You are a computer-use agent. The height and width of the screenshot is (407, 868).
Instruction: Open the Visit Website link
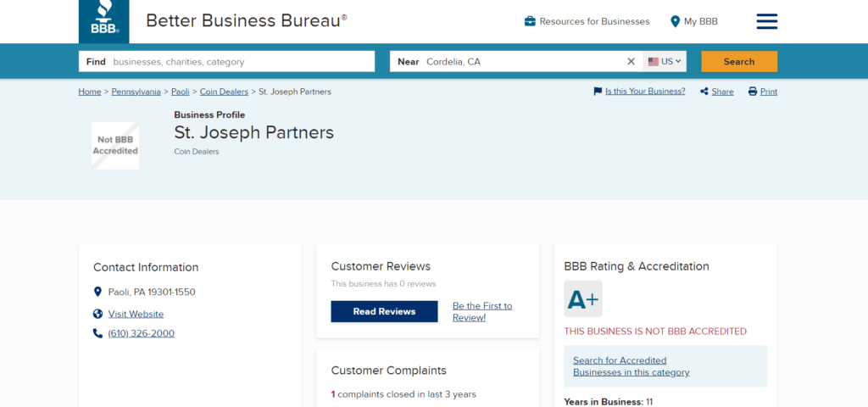click(x=136, y=314)
